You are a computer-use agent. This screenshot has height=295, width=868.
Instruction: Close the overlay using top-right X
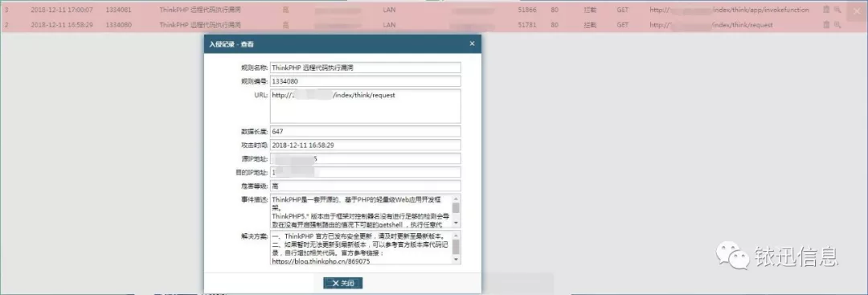(x=857, y=10)
